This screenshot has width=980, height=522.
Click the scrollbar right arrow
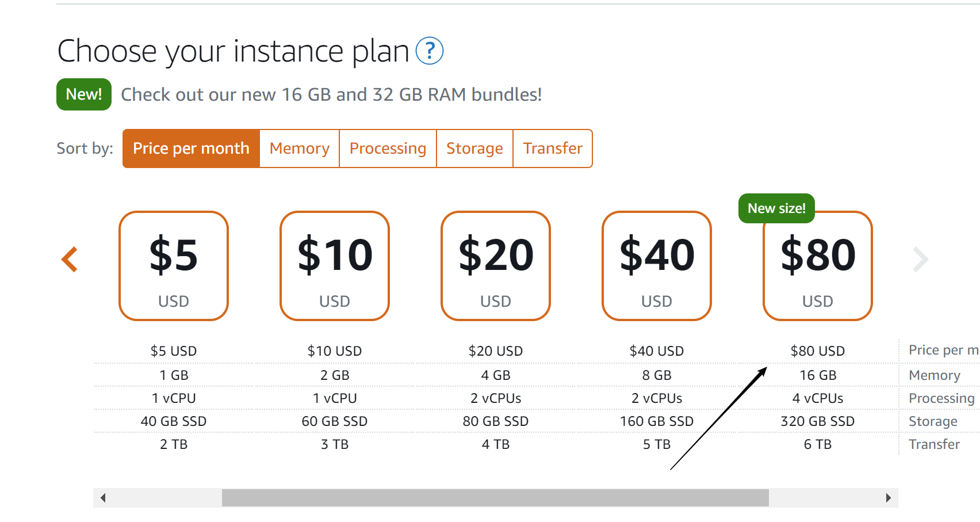[x=889, y=498]
